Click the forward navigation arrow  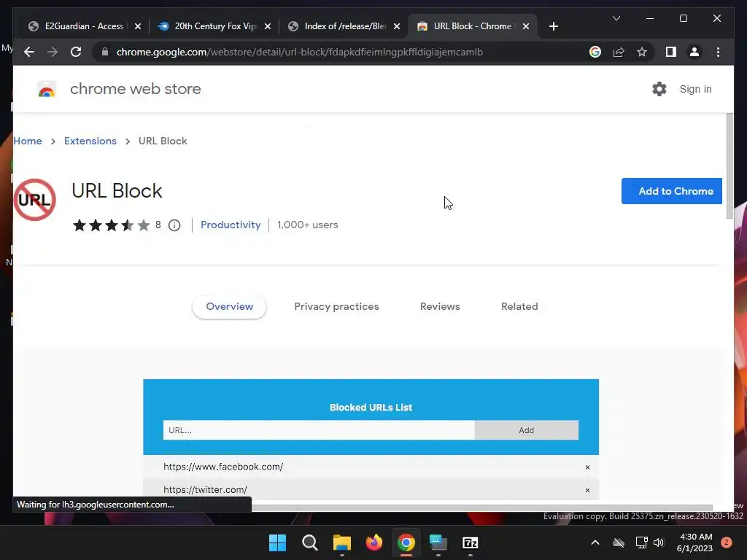53,52
